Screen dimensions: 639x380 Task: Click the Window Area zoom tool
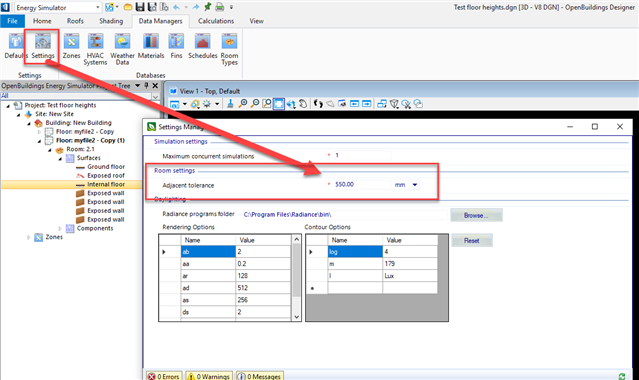pos(267,104)
